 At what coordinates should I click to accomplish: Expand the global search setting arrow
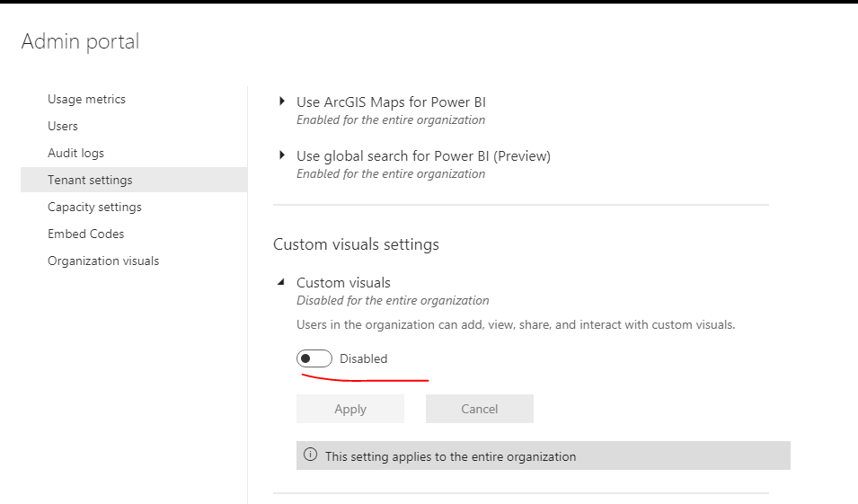point(282,155)
